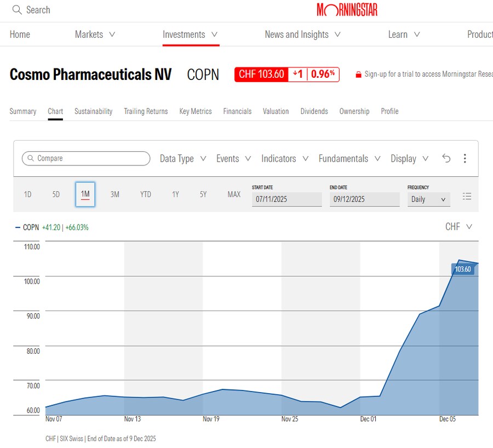
Task: Click the Start Date input field
Action: tap(286, 199)
